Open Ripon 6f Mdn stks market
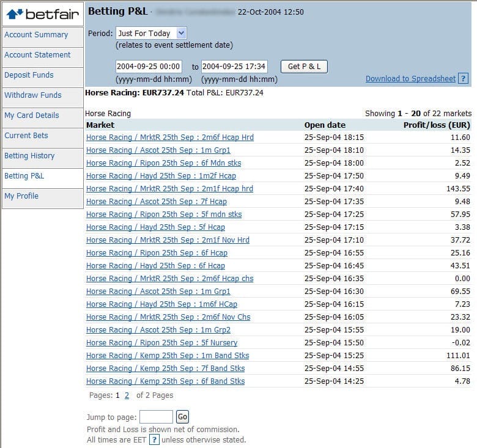Viewport: 477px width, 448px height. [x=164, y=163]
